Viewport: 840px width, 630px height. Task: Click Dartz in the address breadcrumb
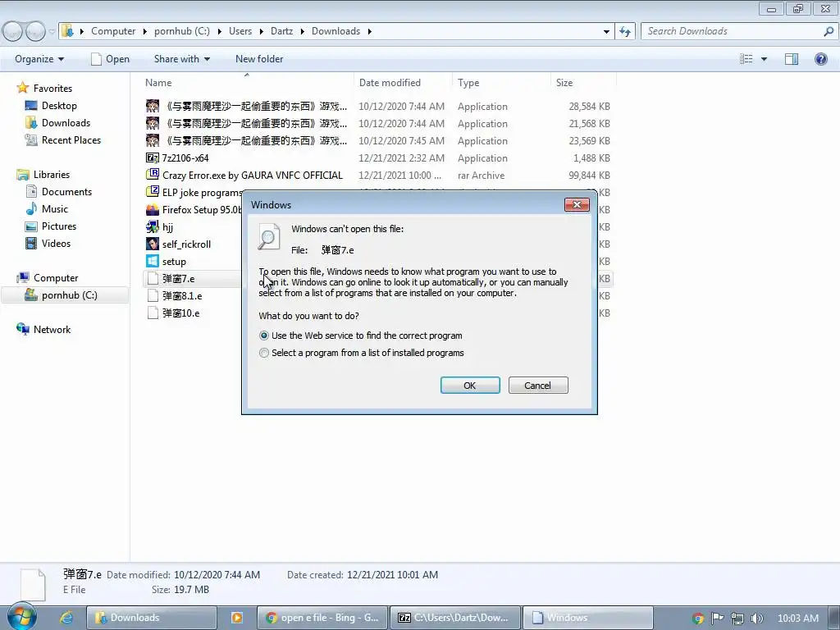282,31
